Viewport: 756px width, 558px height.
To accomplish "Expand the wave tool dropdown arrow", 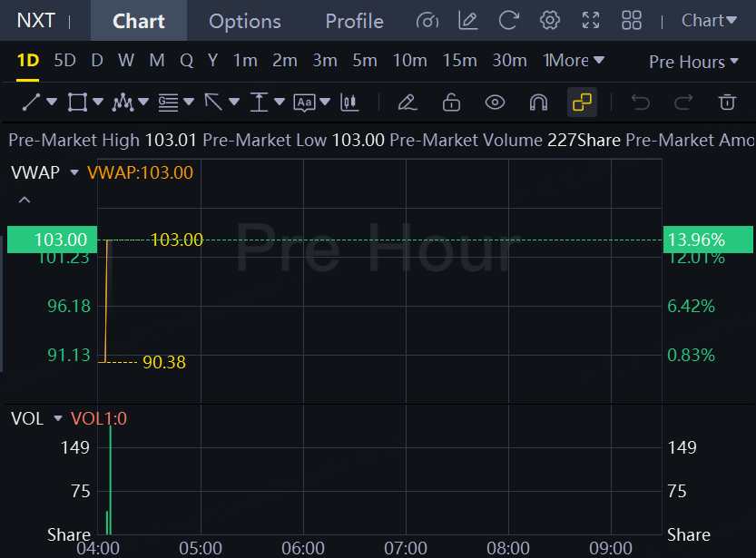I will click(143, 102).
